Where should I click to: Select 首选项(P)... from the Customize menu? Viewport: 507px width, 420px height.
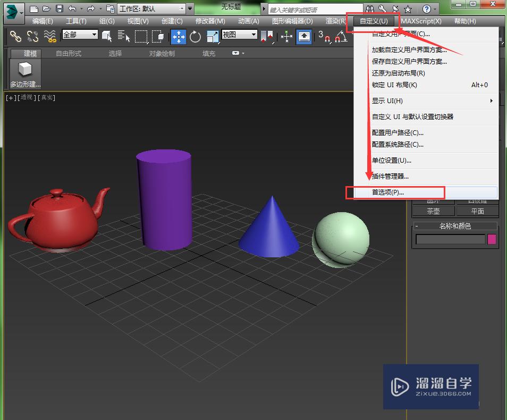[388, 192]
